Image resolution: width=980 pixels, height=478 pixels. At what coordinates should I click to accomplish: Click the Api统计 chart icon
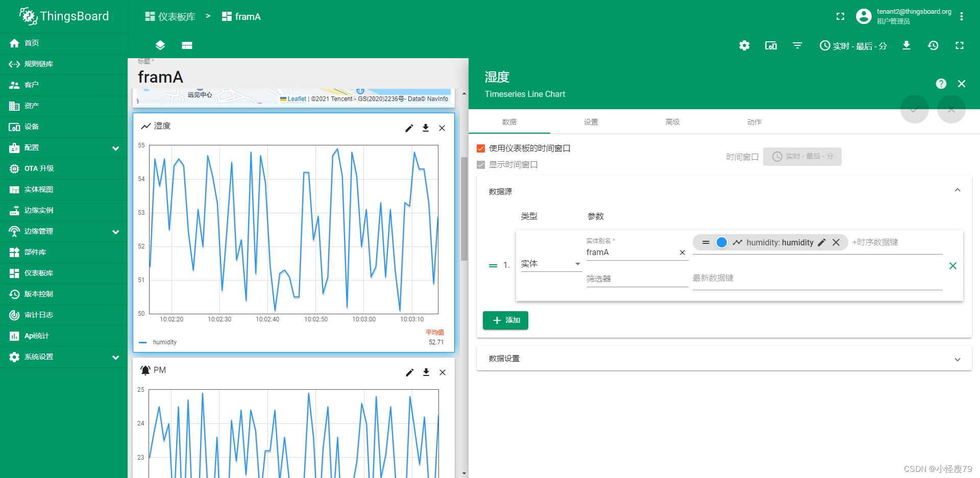tap(14, 336)
